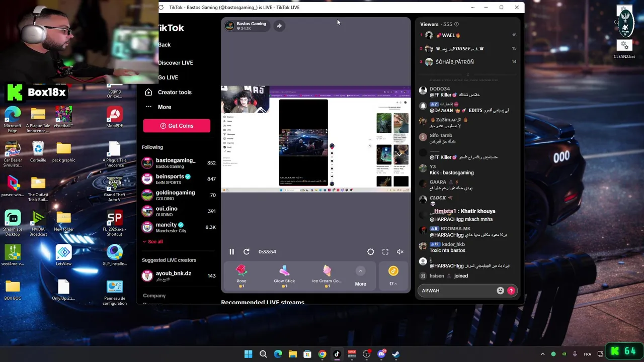Click the TikTok logo

pyautogui.click(x=171, y=28)
